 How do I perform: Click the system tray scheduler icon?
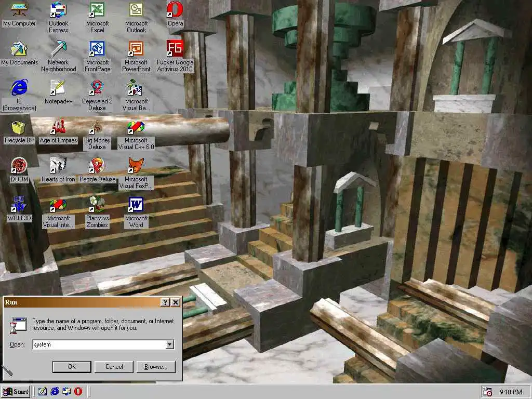(487, 392)
